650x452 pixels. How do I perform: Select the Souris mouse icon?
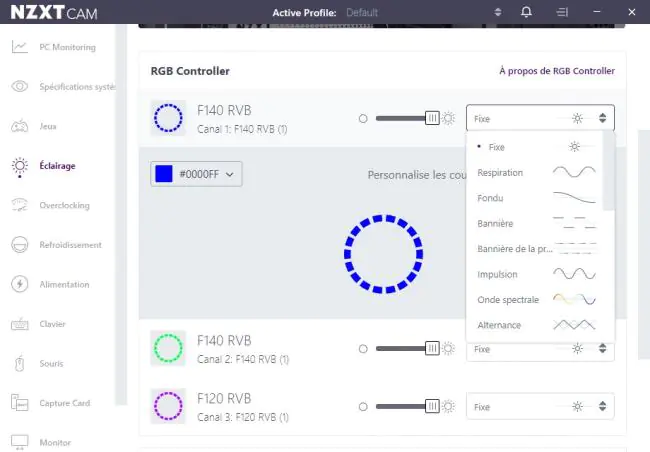pos(19,364)
